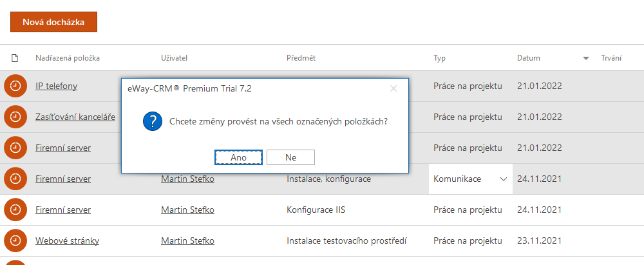Click the document icon in table header
Image resolution: width=644 pixels, height=265 pixels.
pyautogui.click(x=15, y=58)
